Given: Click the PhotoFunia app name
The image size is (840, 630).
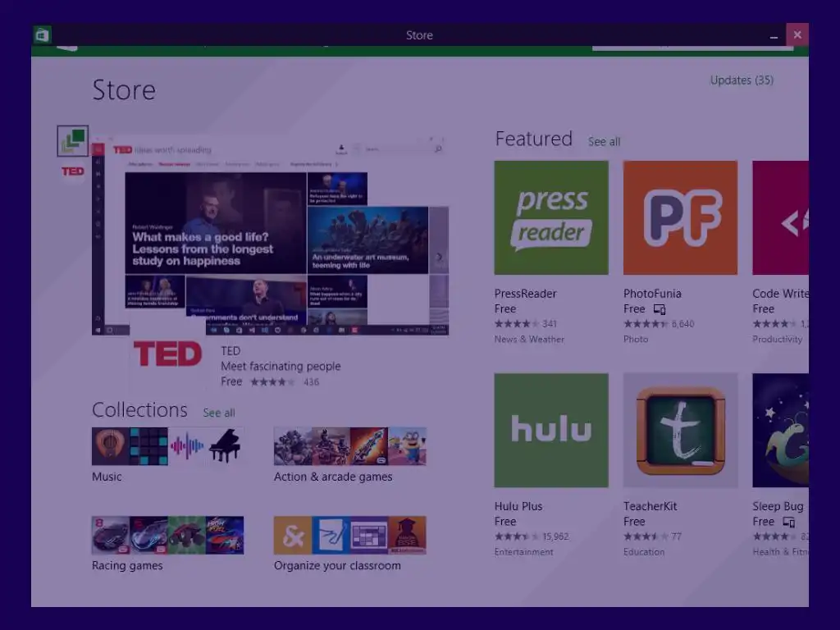Looking at the screenshot, I should [x=652, y=294].
